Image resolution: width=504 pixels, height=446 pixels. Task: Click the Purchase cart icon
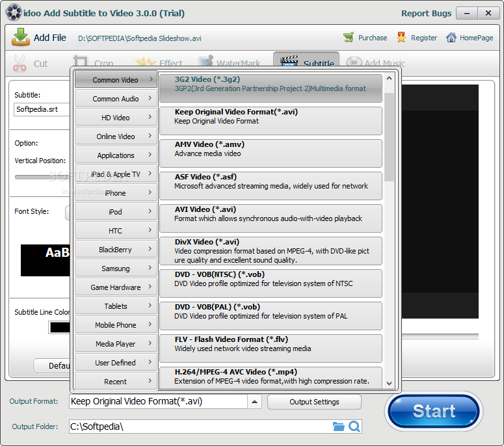(349, 37)
